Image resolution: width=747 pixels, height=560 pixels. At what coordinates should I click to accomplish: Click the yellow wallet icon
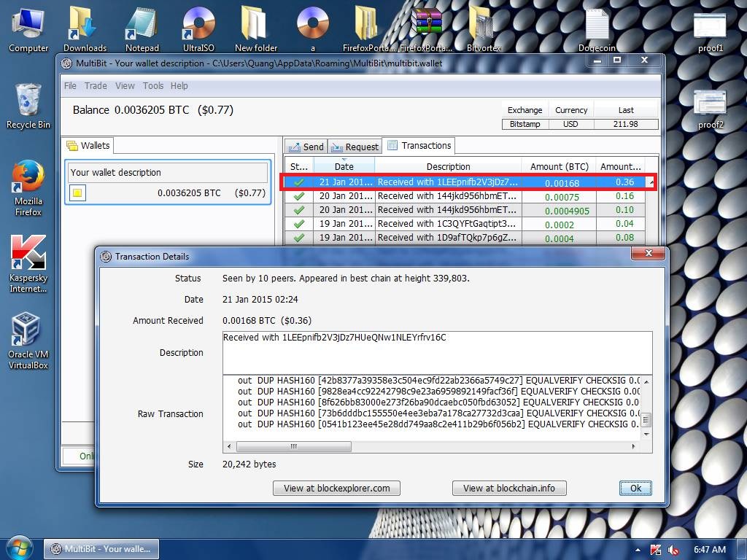78,193
